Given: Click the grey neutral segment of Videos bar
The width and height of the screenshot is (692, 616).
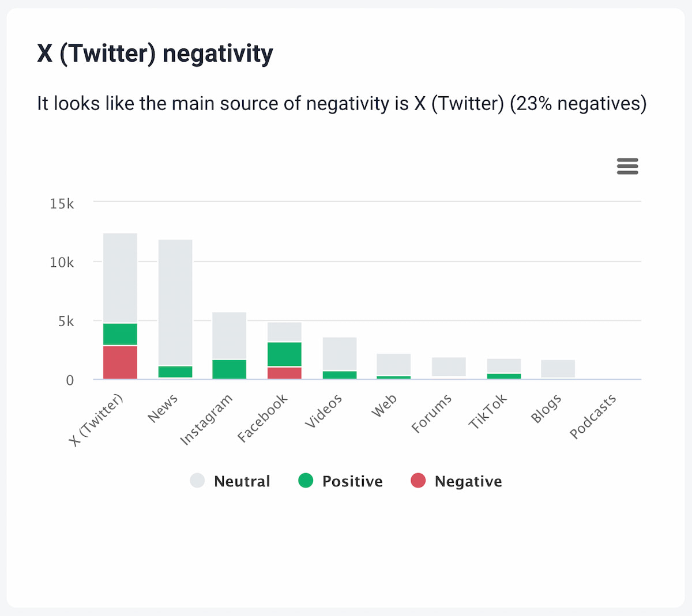Looking at the screenshot, I should pyautogui.click(x=340, y=354).
